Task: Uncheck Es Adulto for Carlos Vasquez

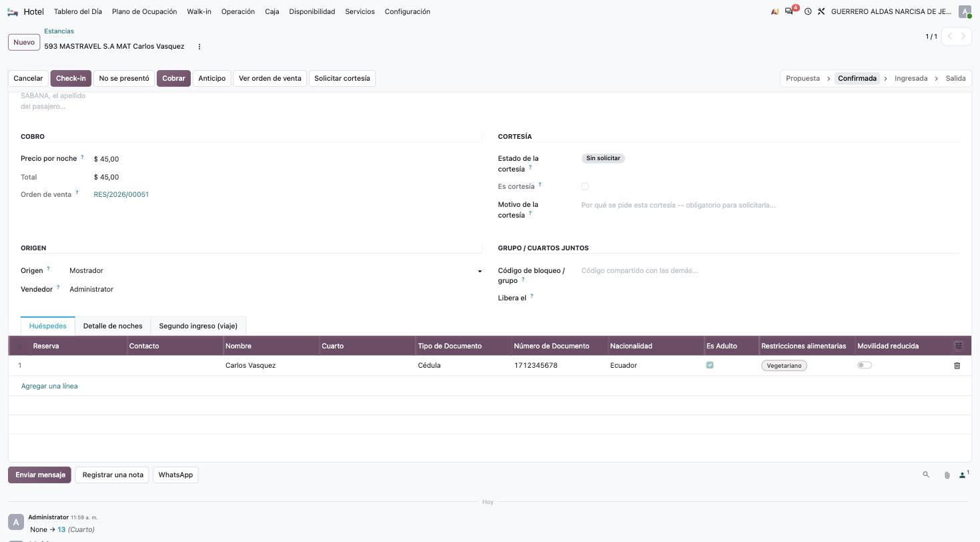Action: click(710, 365)
